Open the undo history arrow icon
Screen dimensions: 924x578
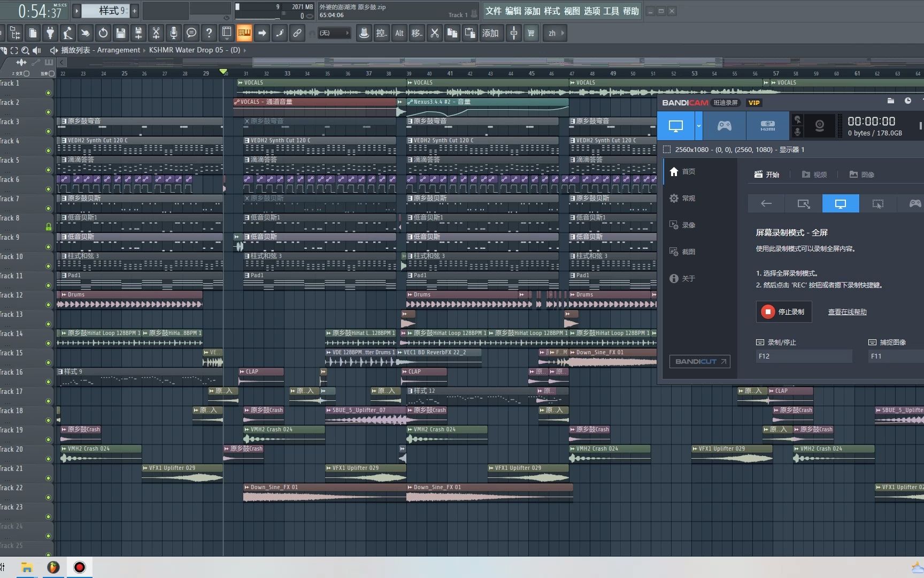tap(103, 33)
